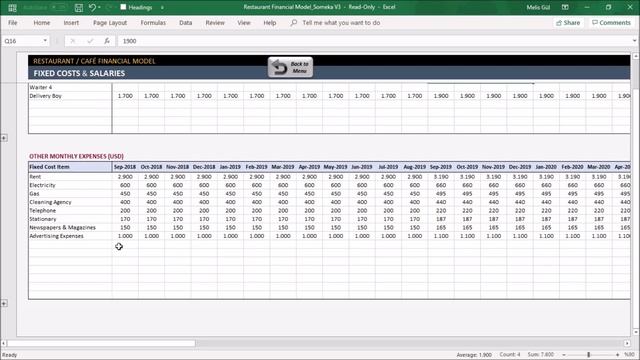
Task: Select the Cleaning Agency row label
Action: 50,202
